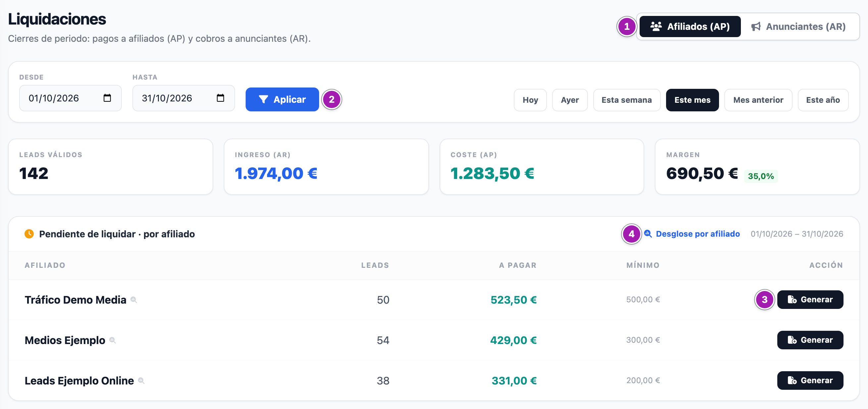Click magnifier icon next to Leads Ejemplo Online
The height and width of the screenshot is (409, 868).
141,380
